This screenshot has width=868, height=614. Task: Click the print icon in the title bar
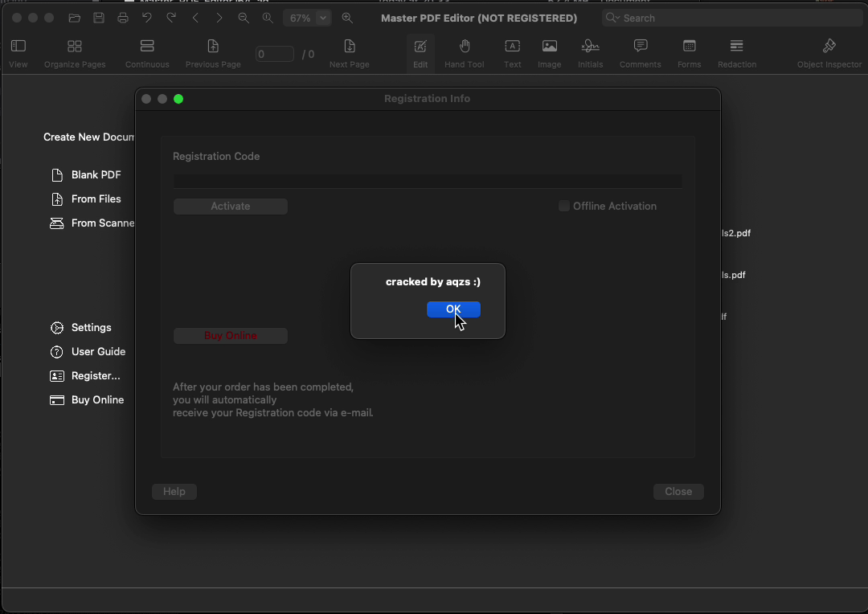point(123,18)
